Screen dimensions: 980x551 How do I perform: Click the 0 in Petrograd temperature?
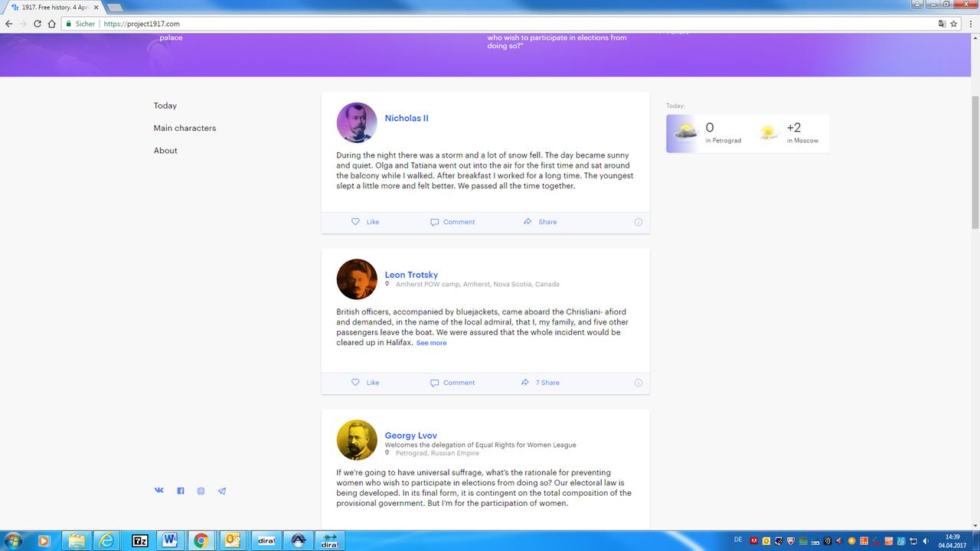point(710,128)
